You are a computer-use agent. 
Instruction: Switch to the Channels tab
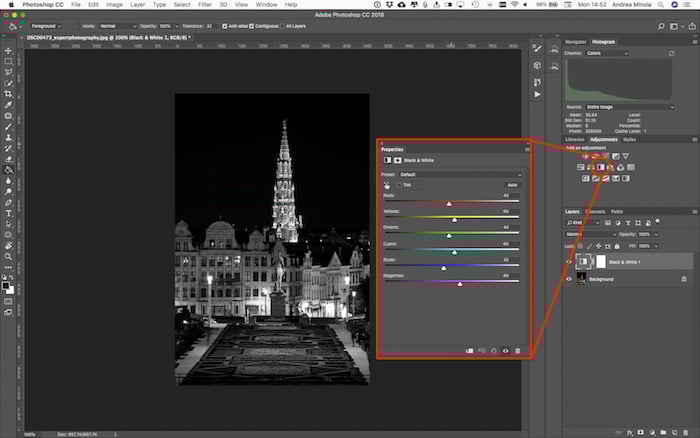[x=595, y=212]
